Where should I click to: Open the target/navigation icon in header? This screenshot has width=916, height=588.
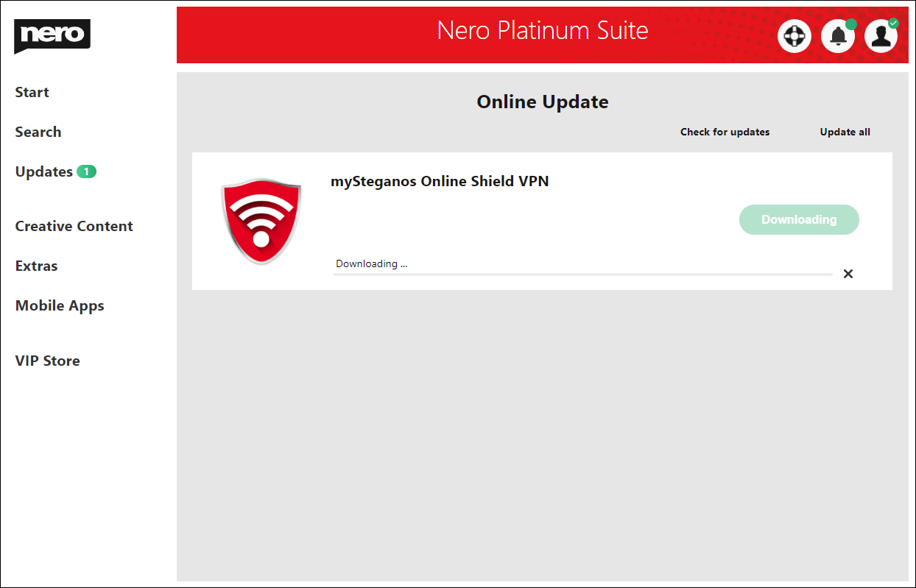point(794,35)
